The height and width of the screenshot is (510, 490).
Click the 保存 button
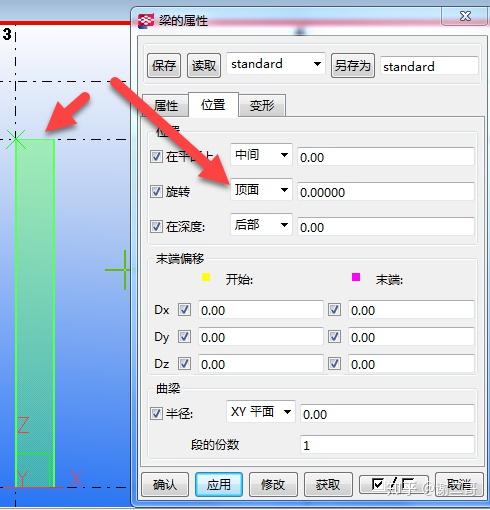[x=164, y=65]
